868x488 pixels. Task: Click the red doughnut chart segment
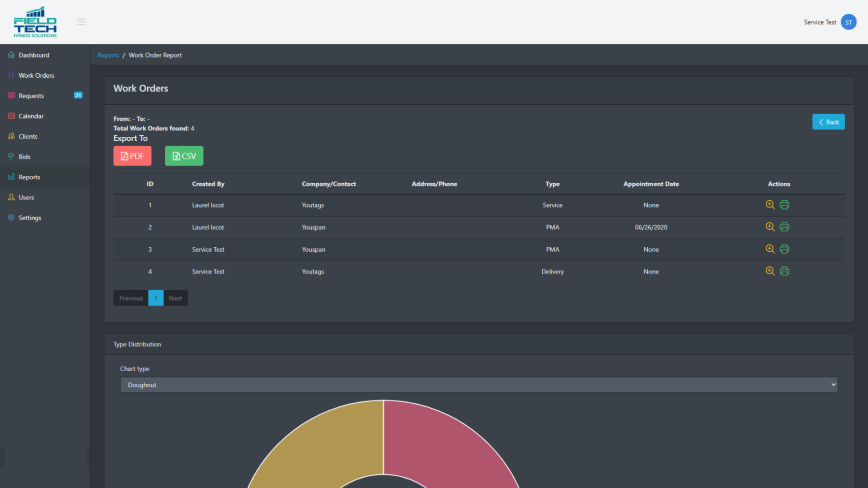442,442
